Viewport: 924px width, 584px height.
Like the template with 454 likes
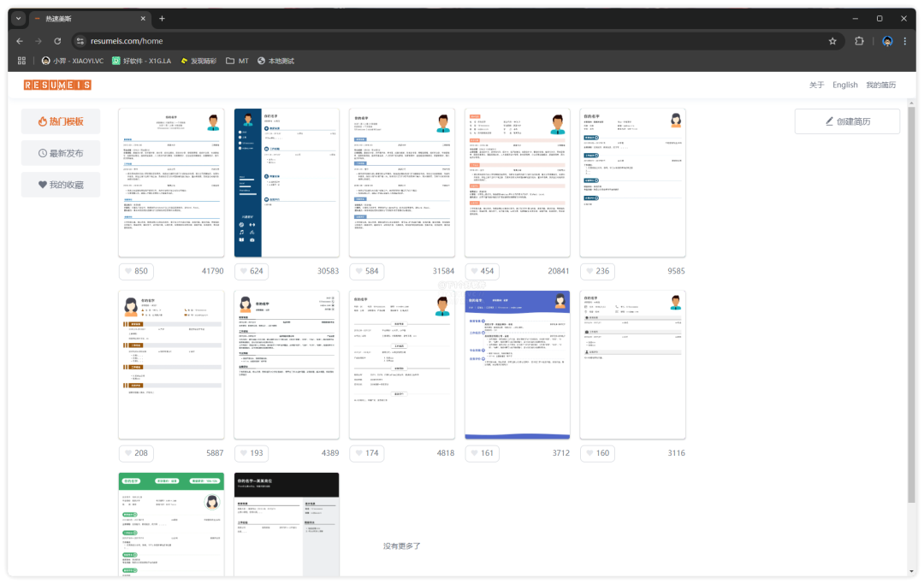[482, 271]
